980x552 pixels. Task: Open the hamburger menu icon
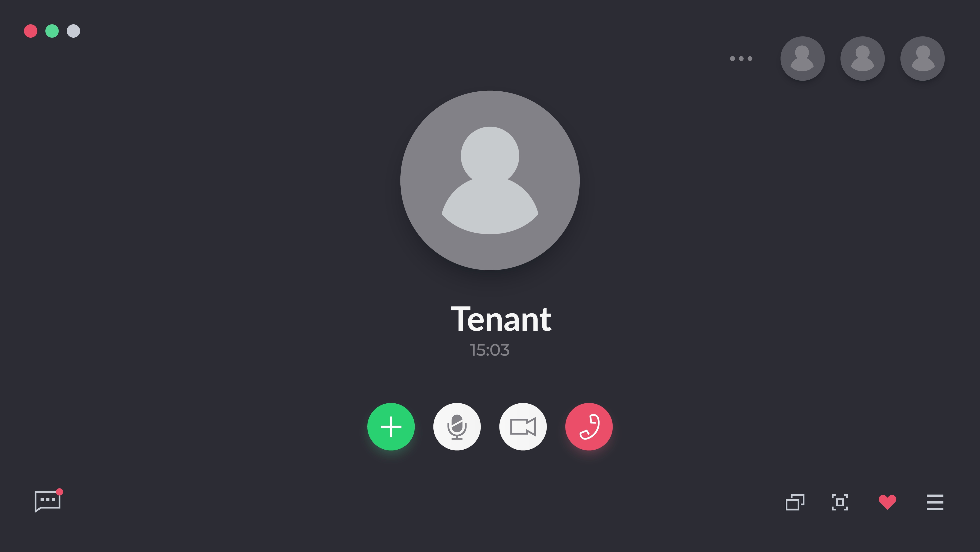coord(935,502)
